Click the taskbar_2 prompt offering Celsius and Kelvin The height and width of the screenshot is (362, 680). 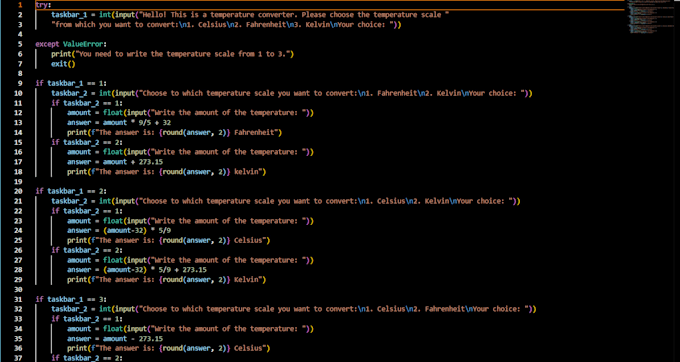285,201
